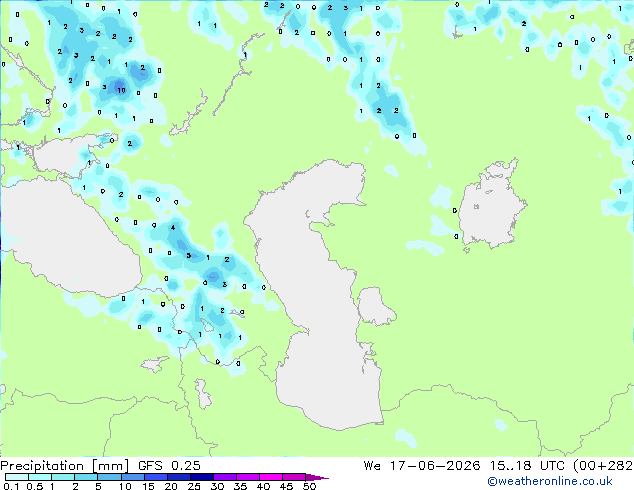
Task: Click the "20" legend scale label
Action: tap(171, 486)
